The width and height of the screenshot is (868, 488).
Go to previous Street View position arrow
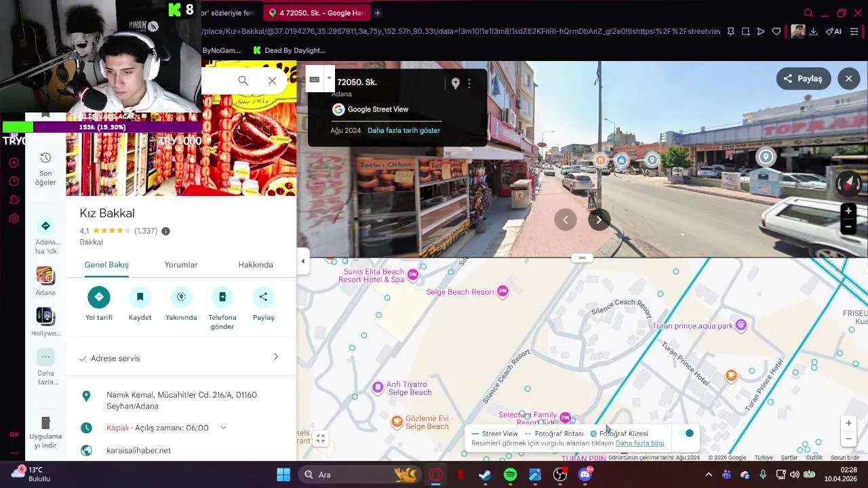coord(566,220)
